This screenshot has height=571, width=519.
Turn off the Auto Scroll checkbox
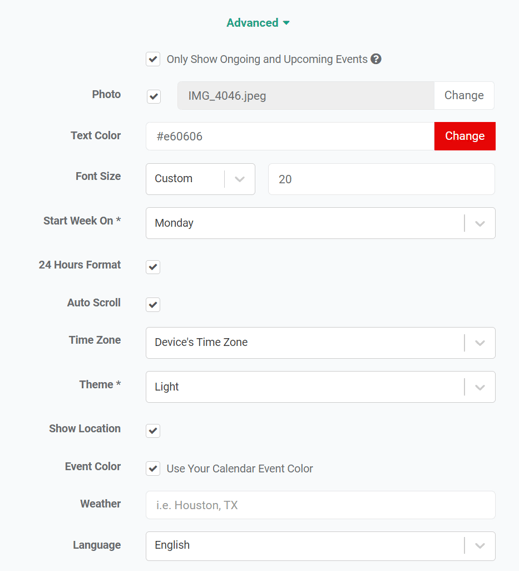coord(153,304)
